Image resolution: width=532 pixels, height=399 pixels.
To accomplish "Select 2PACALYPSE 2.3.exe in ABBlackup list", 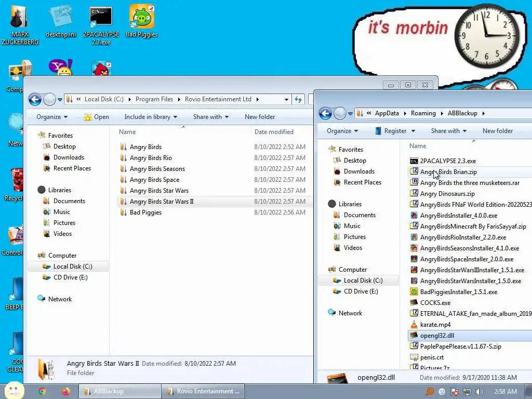I will (448, 161).
